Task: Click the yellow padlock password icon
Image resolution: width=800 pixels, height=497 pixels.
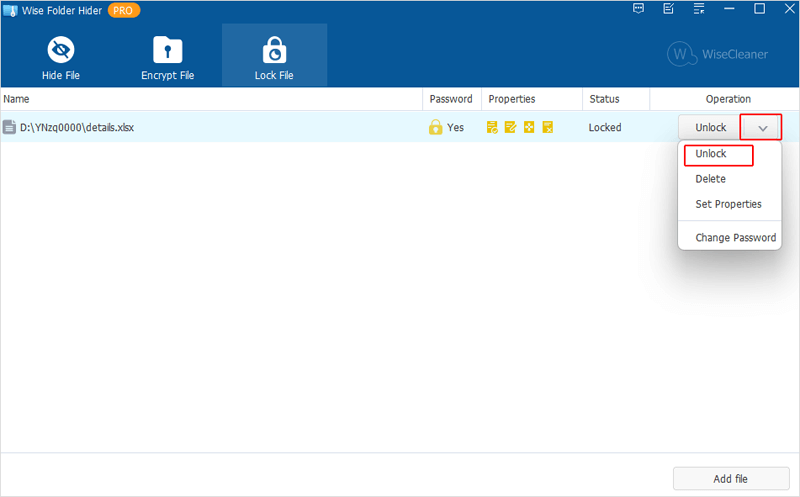Action: click(435, 127)
